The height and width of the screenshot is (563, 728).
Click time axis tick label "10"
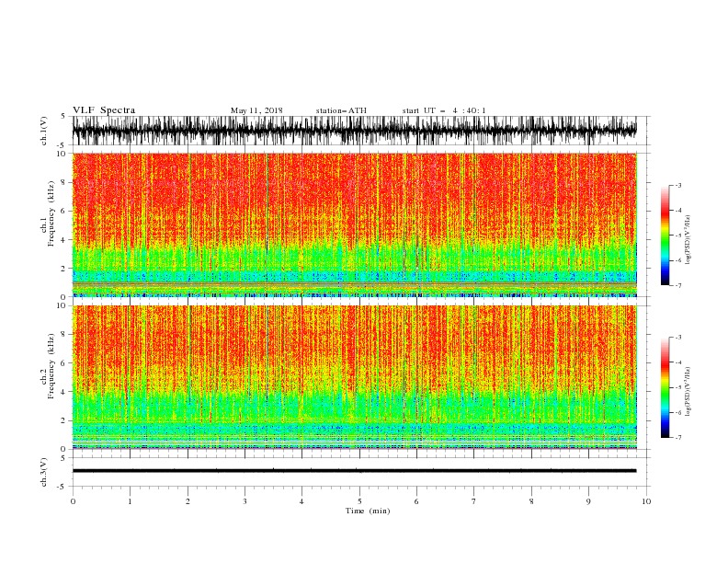click(646, 501)
